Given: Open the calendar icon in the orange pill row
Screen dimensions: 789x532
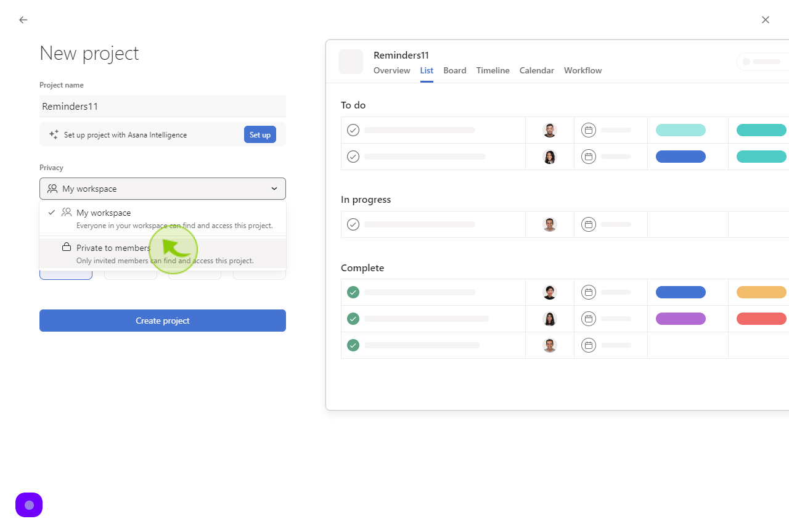Looking at the screenshot, I should click(589, 292).
